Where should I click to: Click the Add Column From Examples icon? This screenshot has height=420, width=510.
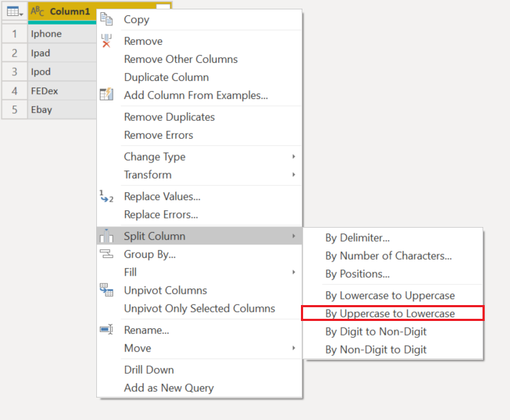point(106,95)
